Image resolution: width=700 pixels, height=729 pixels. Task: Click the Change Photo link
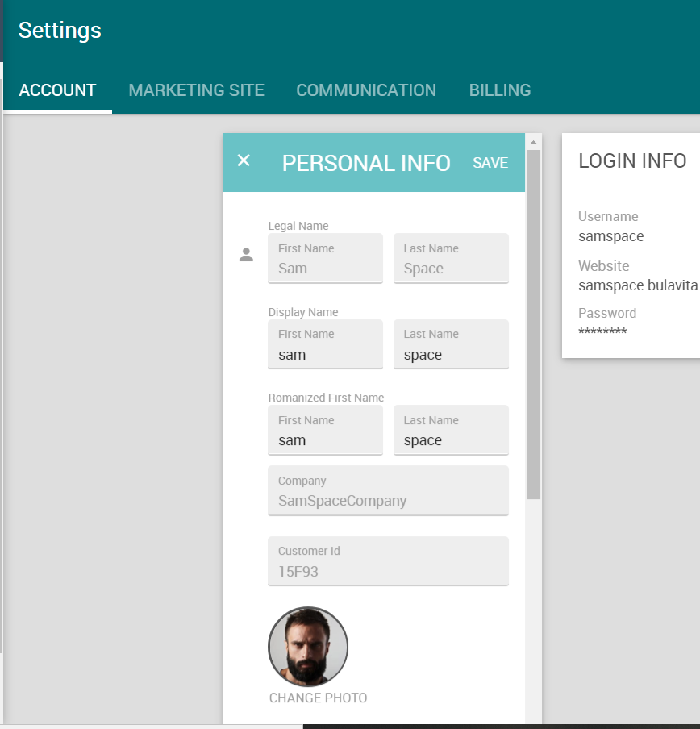318,698
